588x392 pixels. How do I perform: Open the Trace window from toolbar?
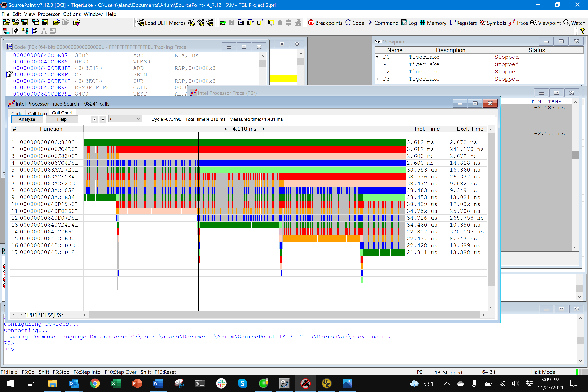(x=518, y=23)
